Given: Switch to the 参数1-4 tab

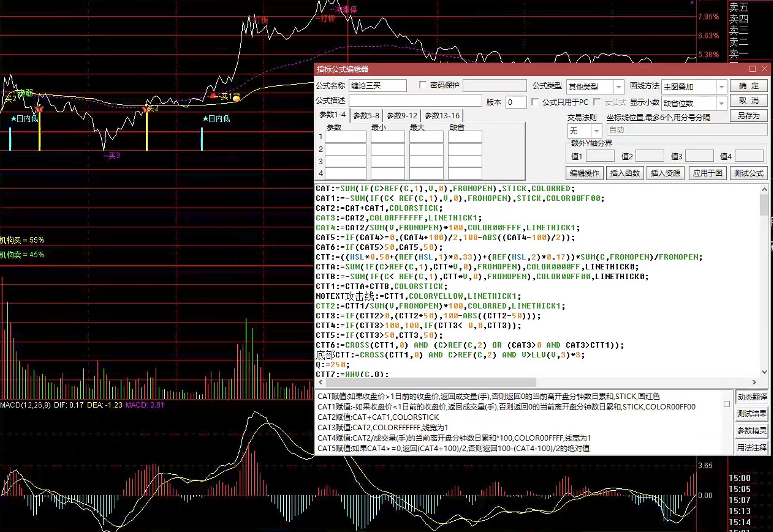Looking at the screenshot, I should [333, 115].
